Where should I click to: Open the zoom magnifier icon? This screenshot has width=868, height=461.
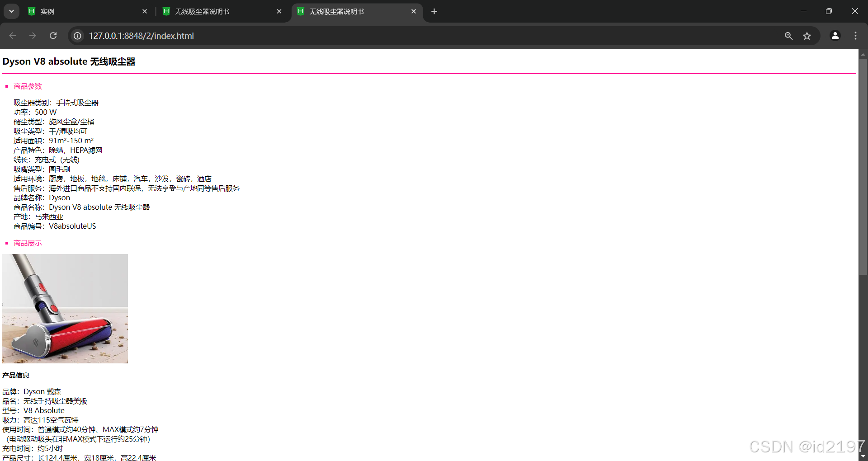pyautogui.click(x=788, y=36)
